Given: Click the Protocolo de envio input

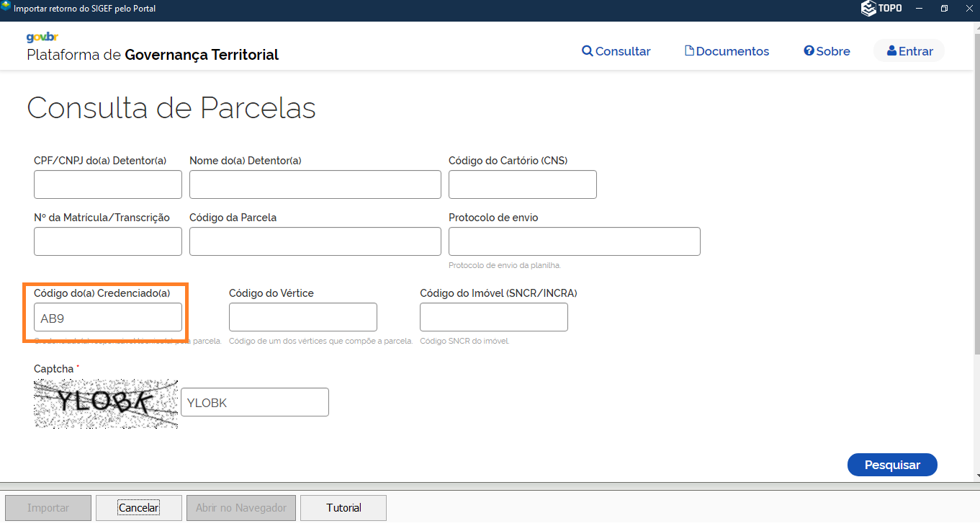Looking at the screenshot, I should click(574, 241).
